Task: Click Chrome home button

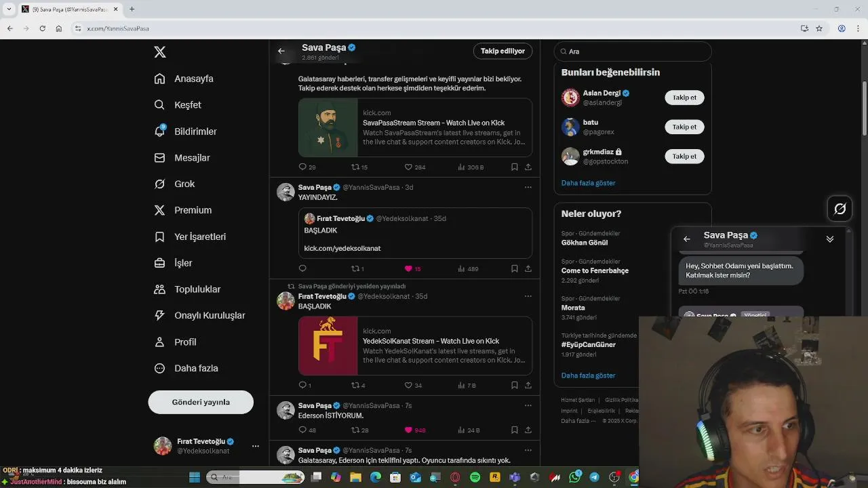Action: point(58,28)
